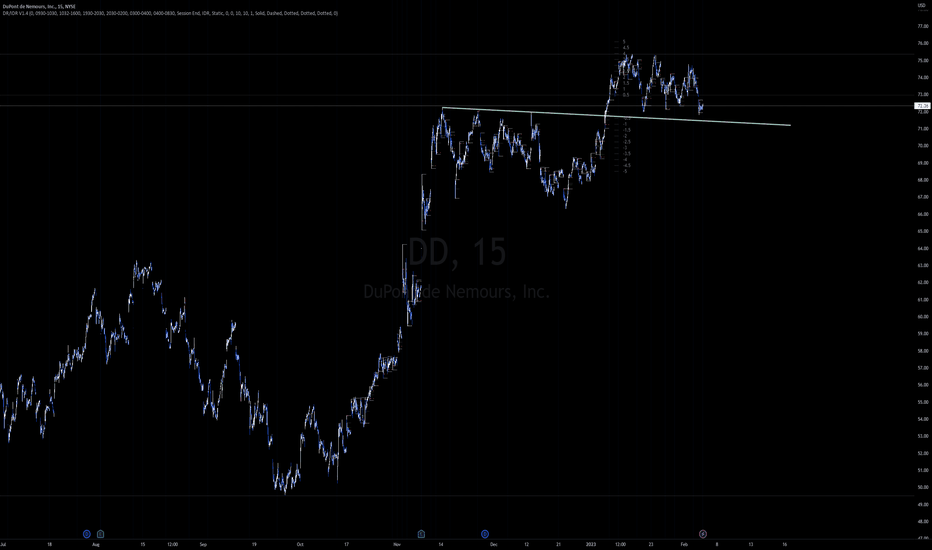This screenshot has height=550, width=932.
Task: Open the USD currency selector on the price axis
Action: click(x=922, y=5)
